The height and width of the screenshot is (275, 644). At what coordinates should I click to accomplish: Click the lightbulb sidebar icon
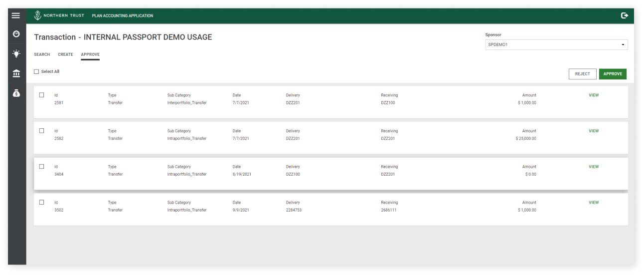[x=16, y=54]
